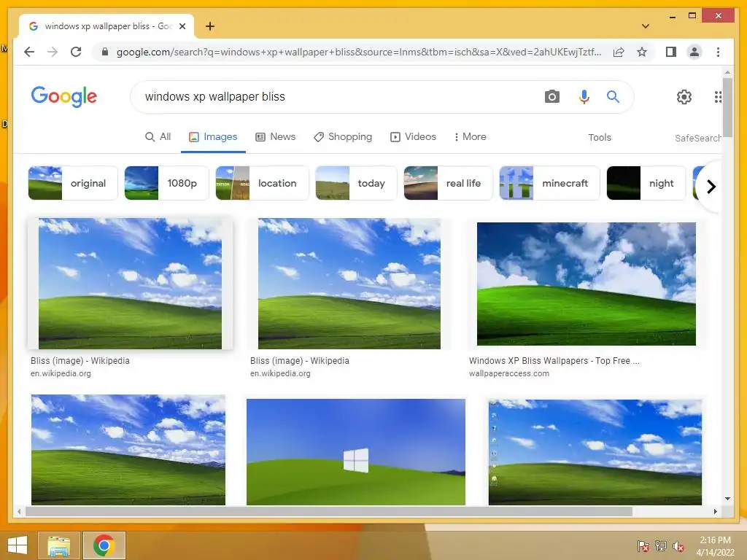
Task: Switch to the News tab
Action: pos(275,136)
